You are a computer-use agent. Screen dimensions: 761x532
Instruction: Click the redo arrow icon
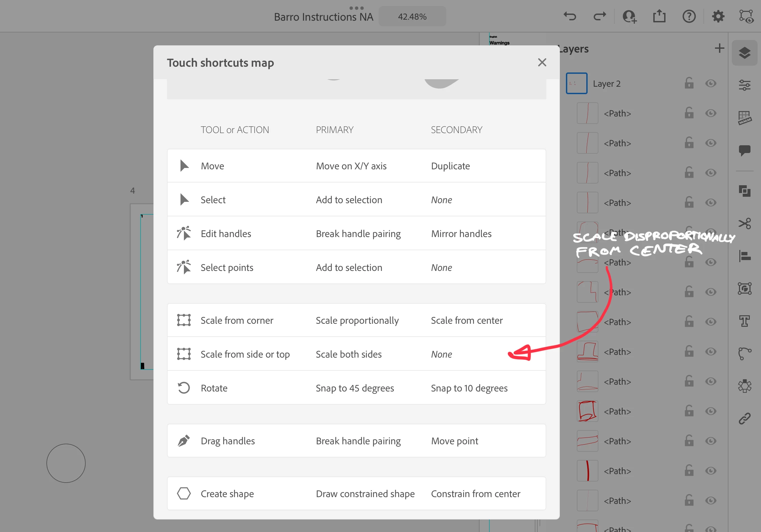(x=599, y=16)
